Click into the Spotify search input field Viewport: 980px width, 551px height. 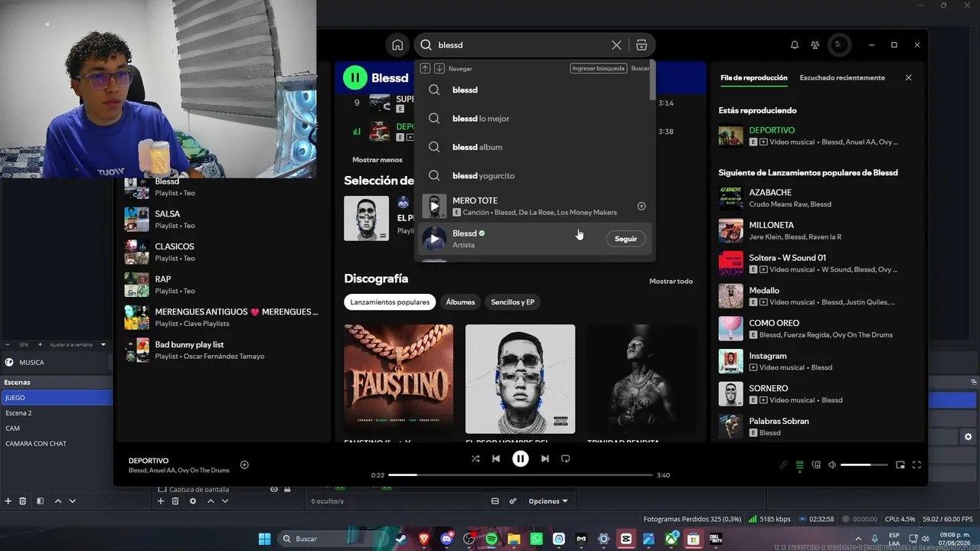[521, 45]
